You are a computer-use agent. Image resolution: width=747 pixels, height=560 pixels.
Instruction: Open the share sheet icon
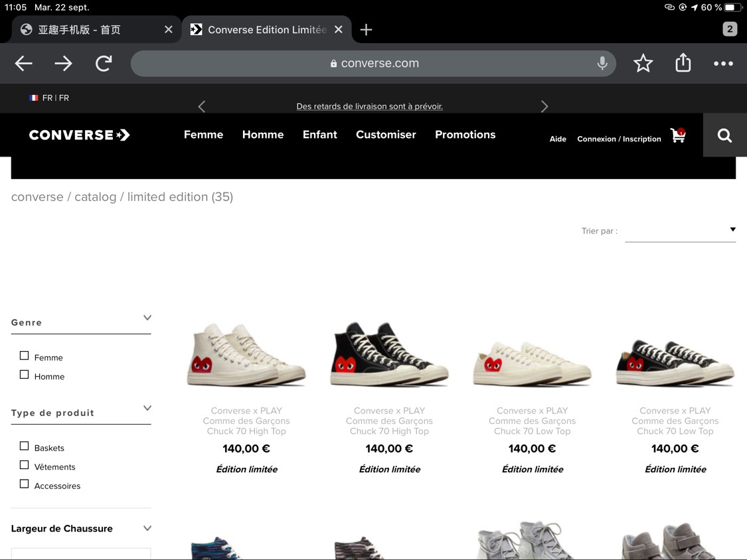coord(683,62)
